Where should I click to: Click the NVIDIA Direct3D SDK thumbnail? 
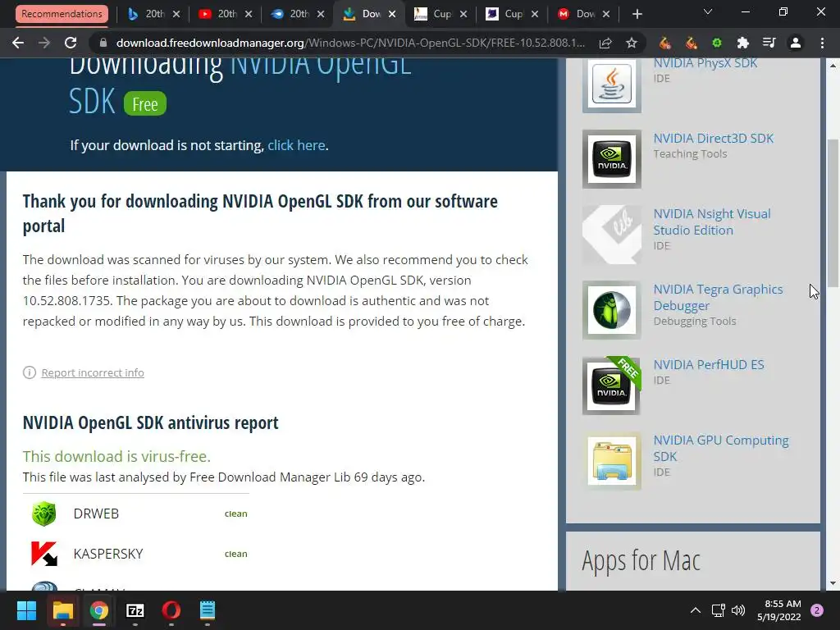(x=612, y=159)
